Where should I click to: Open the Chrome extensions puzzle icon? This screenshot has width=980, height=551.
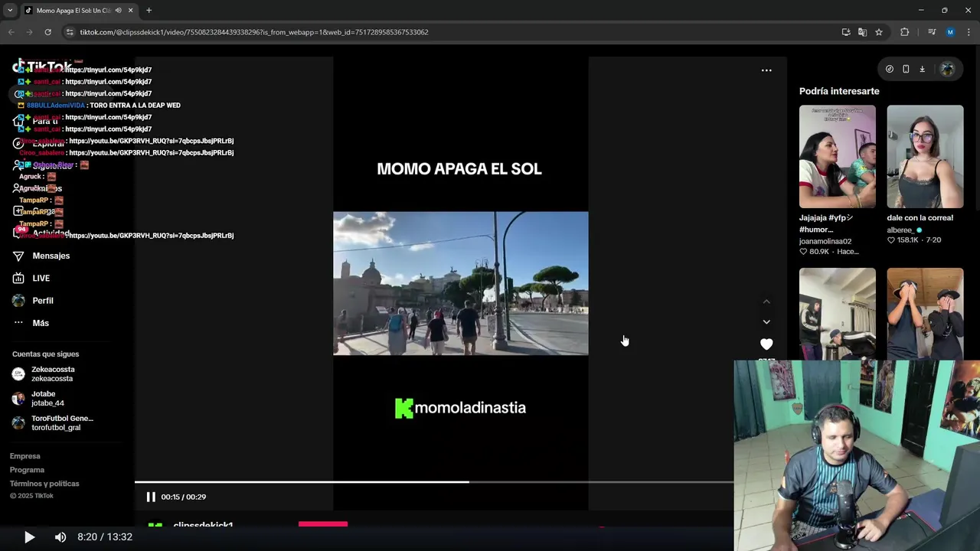905,32
